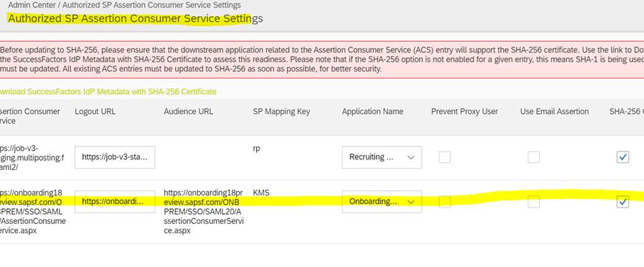Image resolution: width=644 pixels, height=267 pixels.
Task: Click the job-v3 Logout URL input field
Action: 115,157
